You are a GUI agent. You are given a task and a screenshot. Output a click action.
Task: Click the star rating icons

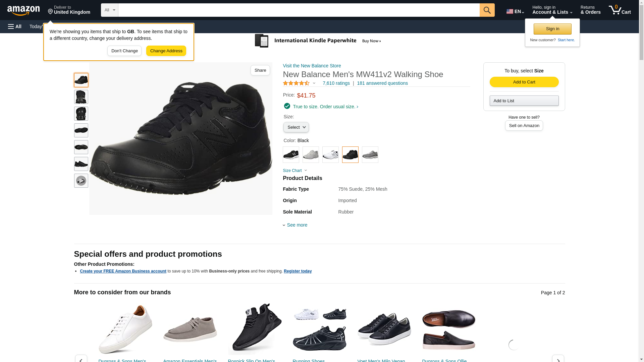(296, 83)
